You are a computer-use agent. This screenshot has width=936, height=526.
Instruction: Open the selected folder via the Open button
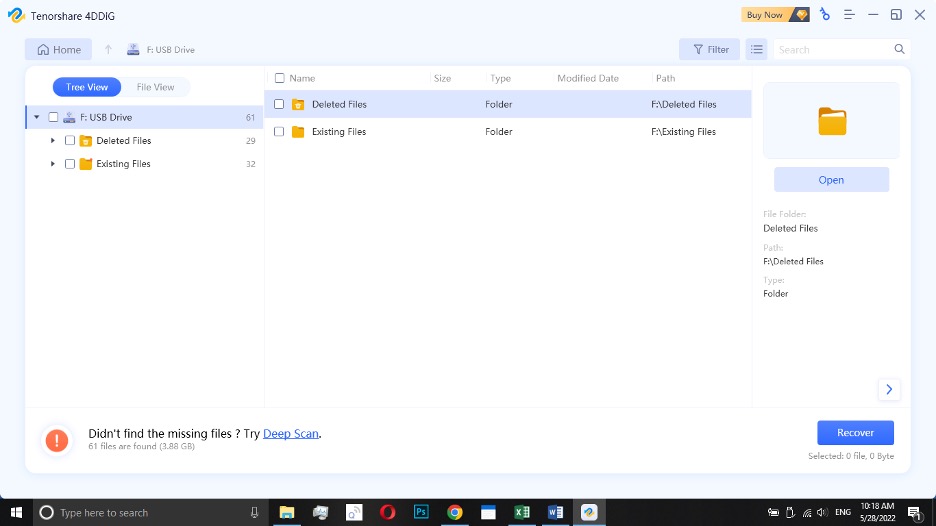coord(832,180)
